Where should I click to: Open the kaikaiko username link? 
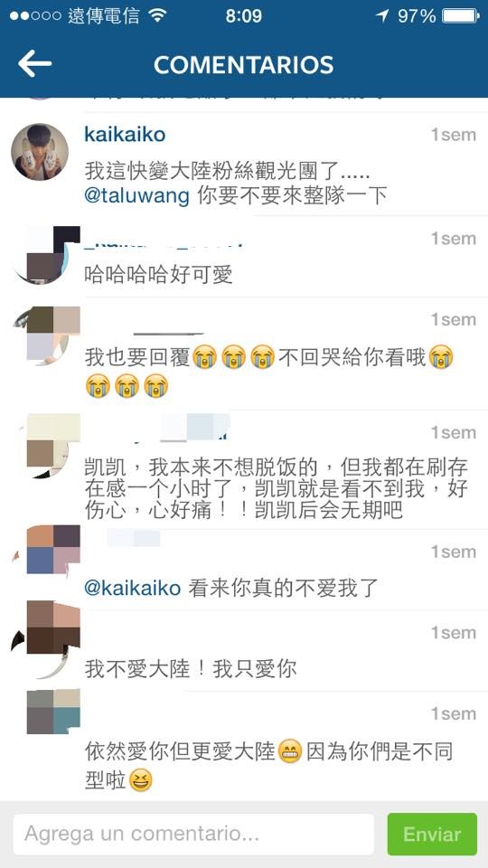tap(125, 134)
